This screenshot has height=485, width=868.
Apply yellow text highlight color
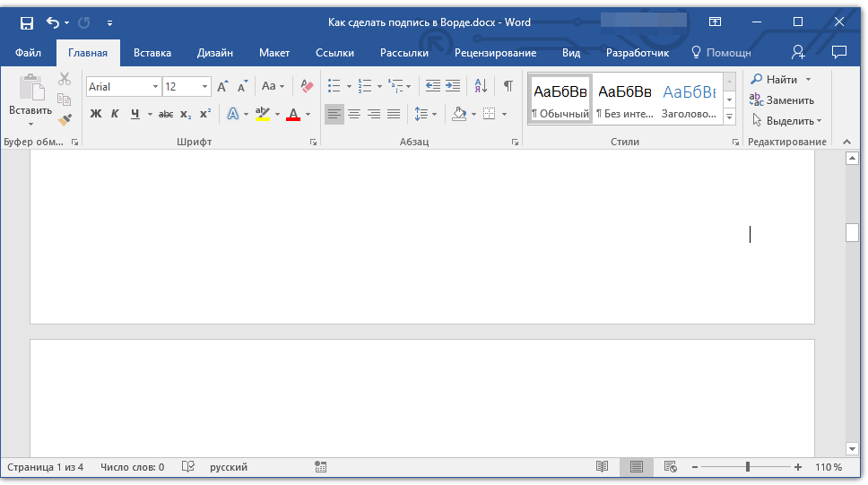263,114
